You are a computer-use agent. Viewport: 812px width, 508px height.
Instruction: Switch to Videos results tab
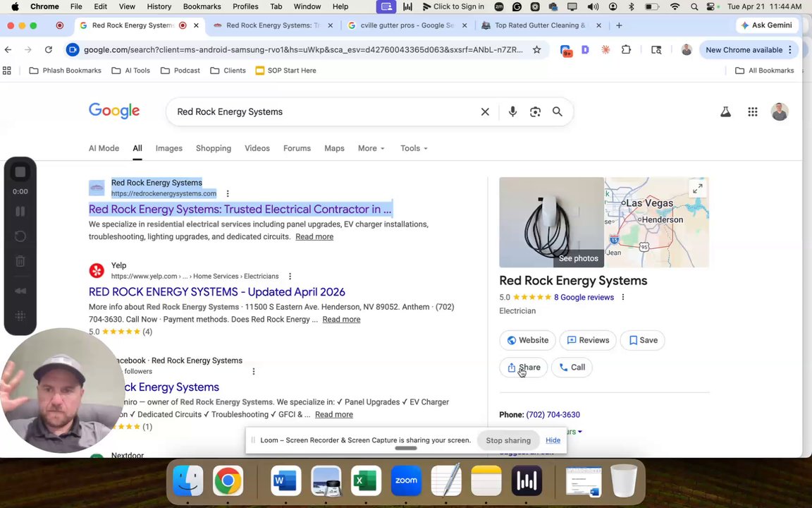coord(257,148)
